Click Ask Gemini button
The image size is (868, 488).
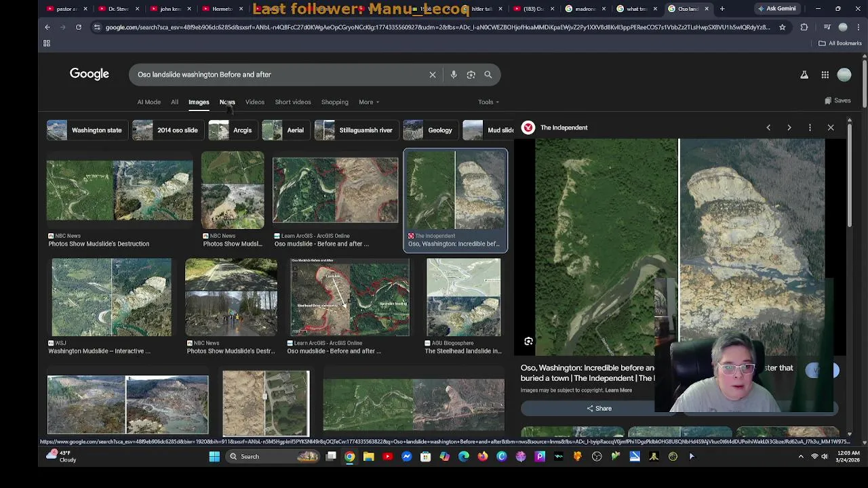[x=776, y=9]
